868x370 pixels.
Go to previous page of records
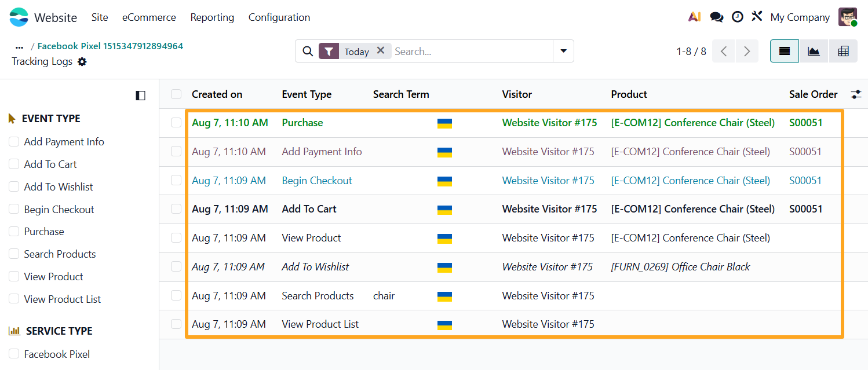tap(724, 51)
